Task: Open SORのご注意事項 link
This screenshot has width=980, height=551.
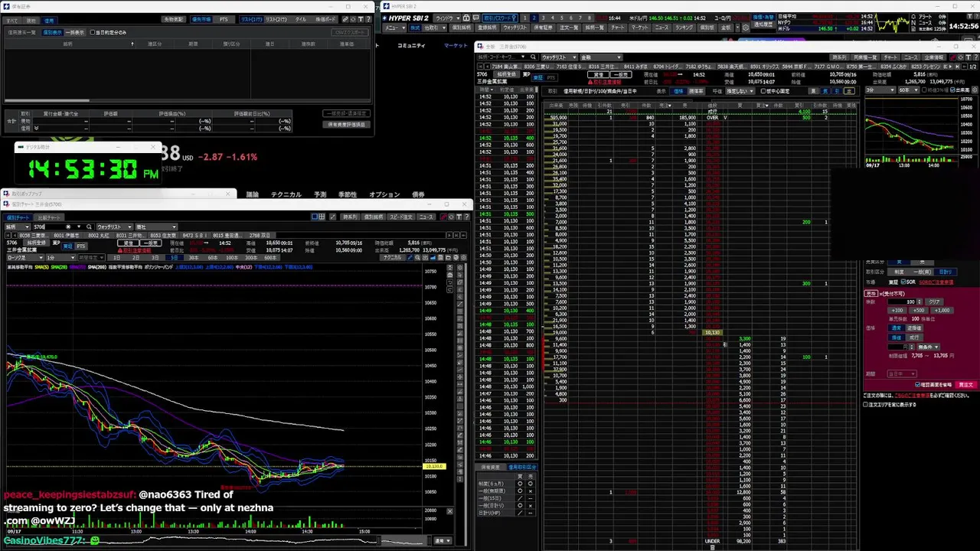Action: 936,282
